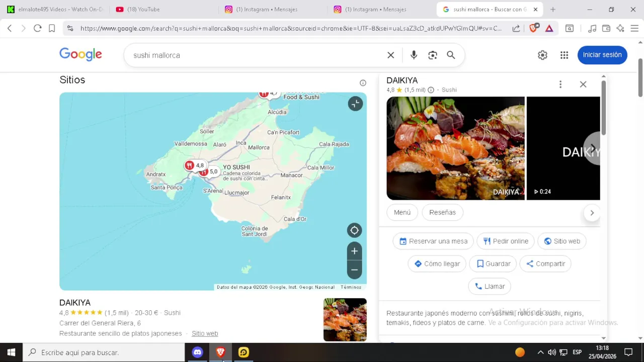Open the browser hamburger menu
The image size is (644, 362).
634,29
